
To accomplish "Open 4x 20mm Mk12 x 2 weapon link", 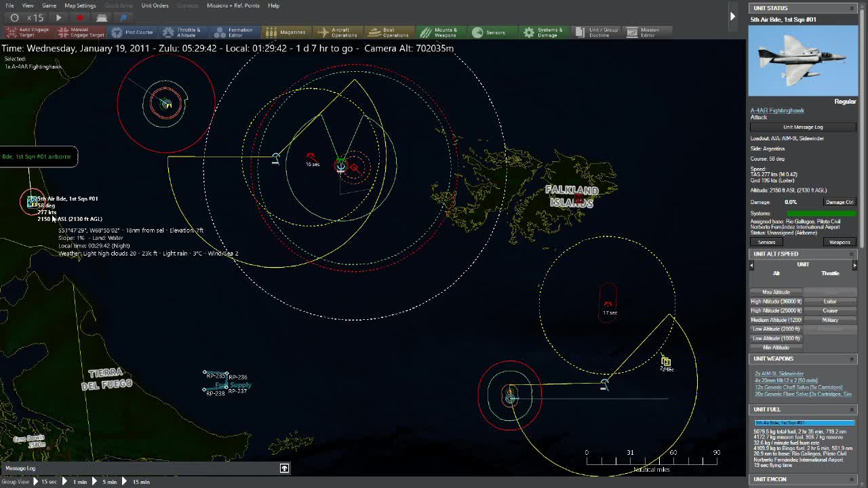I will point(786,380).
